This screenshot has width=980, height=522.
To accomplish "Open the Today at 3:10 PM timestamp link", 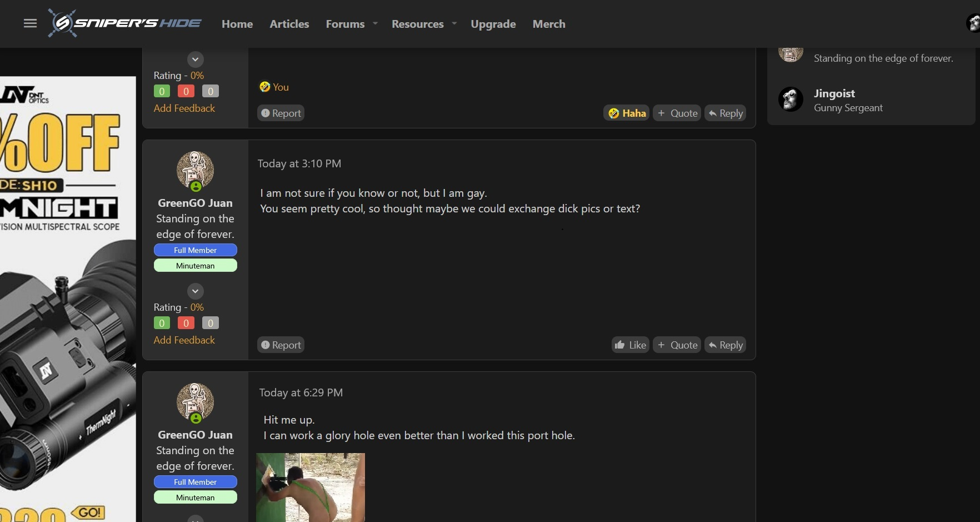I will point(299,164).
